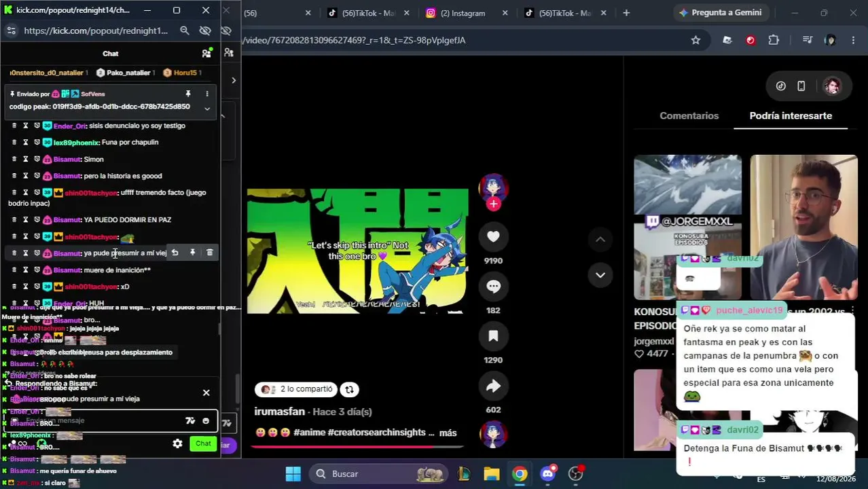Open pinned message three-dot options
The height and width of the screenshot is (489, 868).
[x=207, y=94]
